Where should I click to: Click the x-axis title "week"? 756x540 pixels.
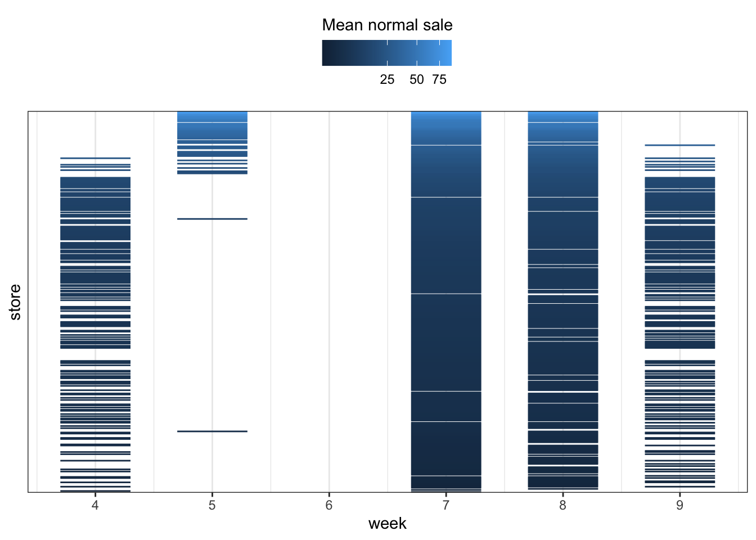pos(387,524)
